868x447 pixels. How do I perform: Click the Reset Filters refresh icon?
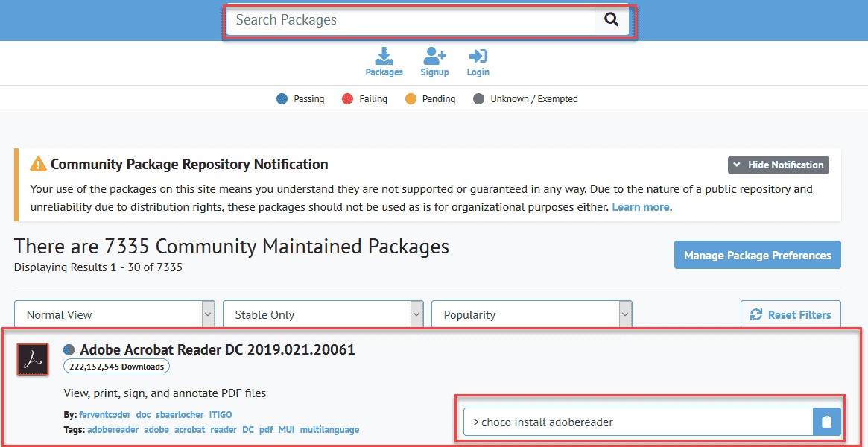(755, 315)
